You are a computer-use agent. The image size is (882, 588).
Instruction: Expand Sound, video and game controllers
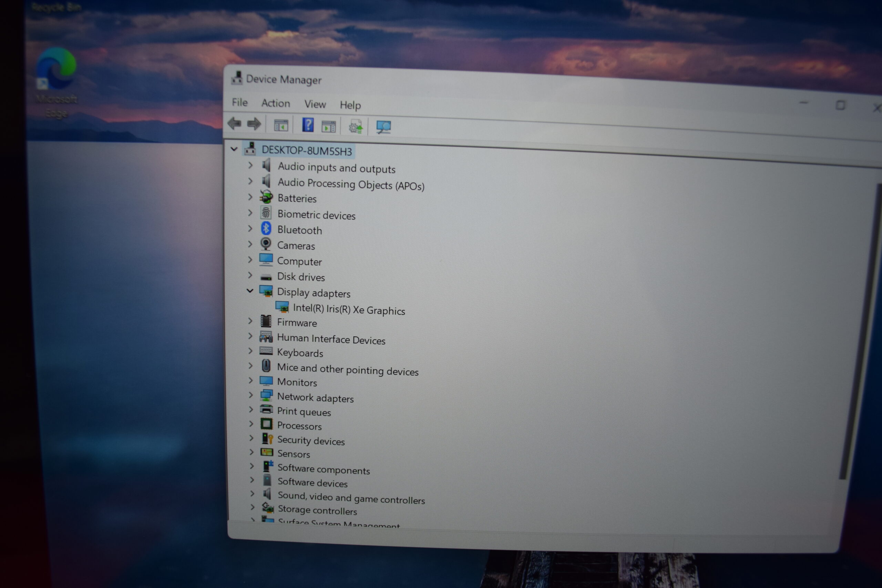[253, 494]
